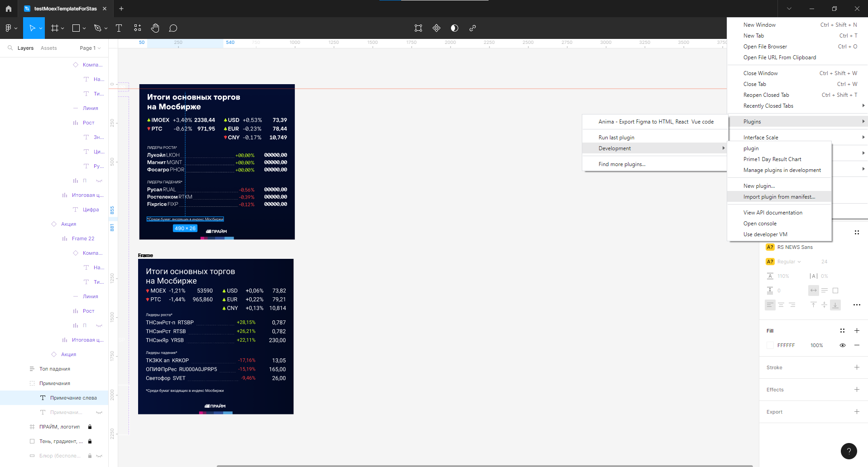Select New Window menu item
868x467 pixels.
(797, 25)
